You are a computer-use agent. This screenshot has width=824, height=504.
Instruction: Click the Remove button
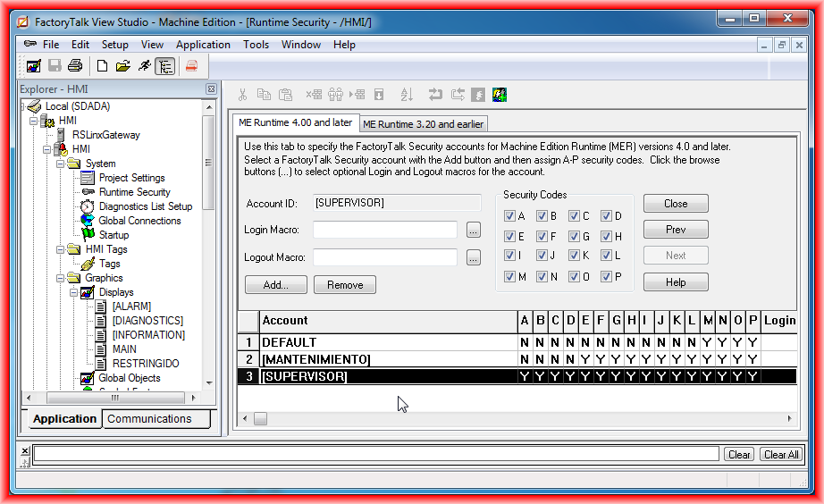click(x=345, y=285)
